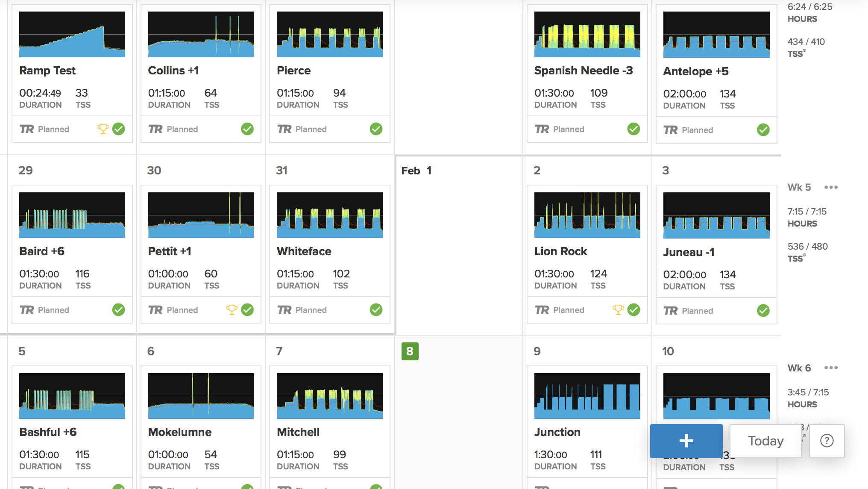Open the Mitchell workout graph thumbnail
The width and height of the screenshot is (868, 489).
(x=329, y=396)
